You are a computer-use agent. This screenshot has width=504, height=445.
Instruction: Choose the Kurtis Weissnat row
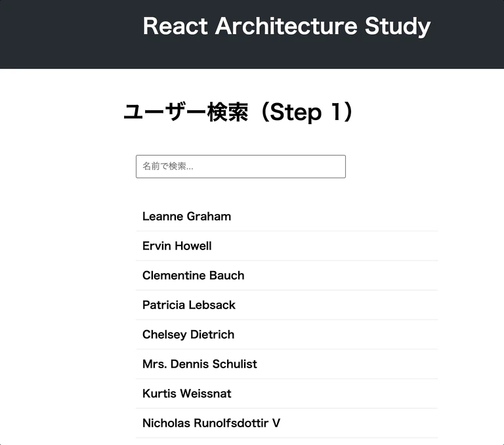287,394
